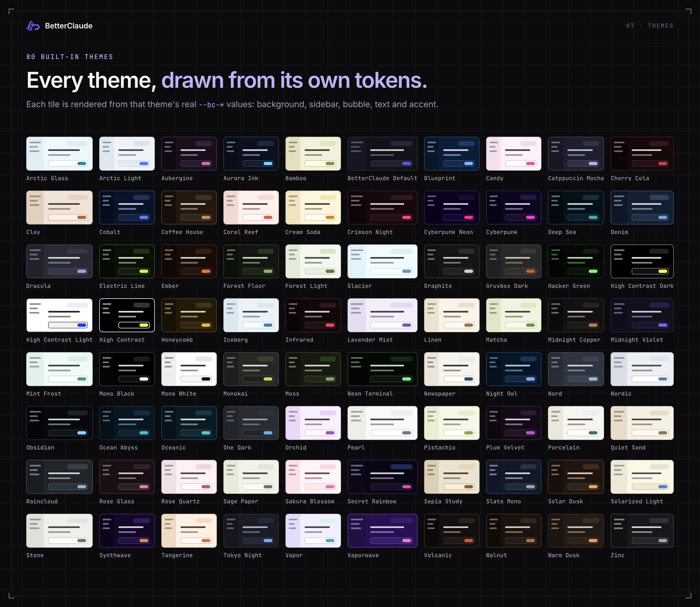Choose the Cream Soda theme preview
This screenshot has width=700, height=607.
pos(313,207)
